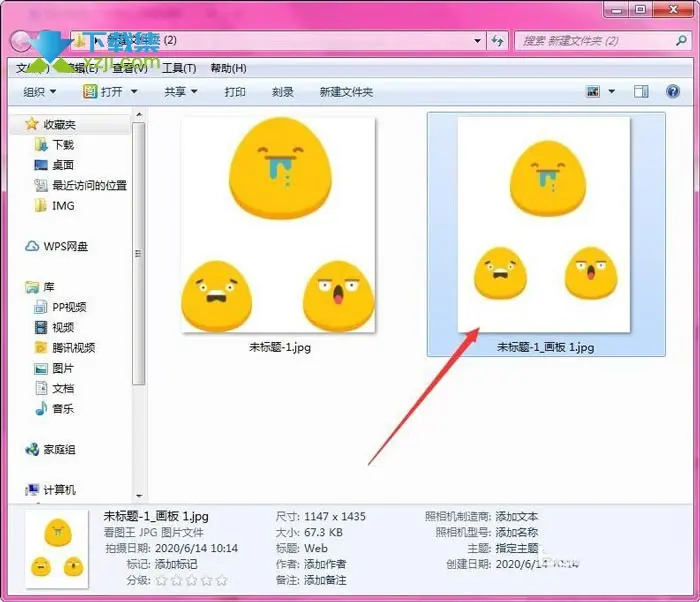The width and height of the screenshot is (700, 602).
Task: Select 库 in the navigation pane
Action: [x=49, y=287]
